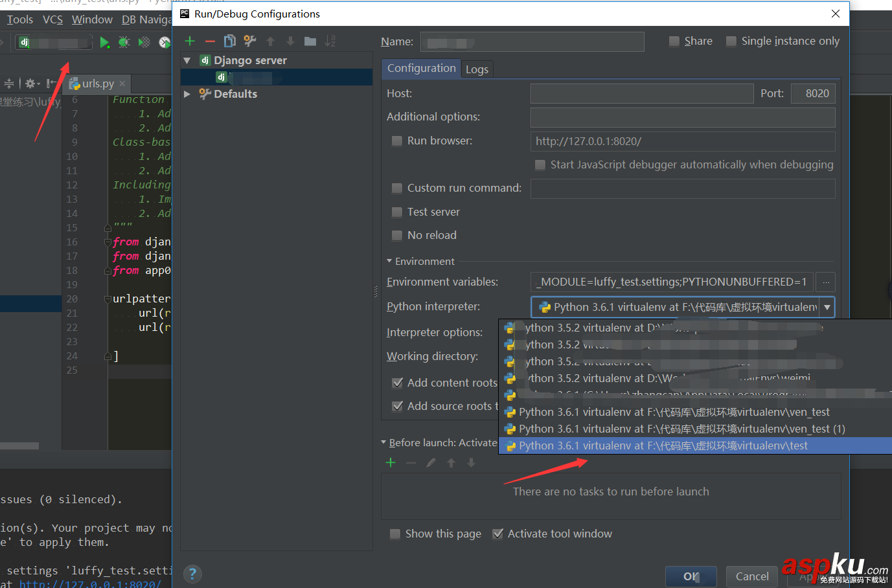Click the OK button
The image size is (892, 588).
point(691,576)
